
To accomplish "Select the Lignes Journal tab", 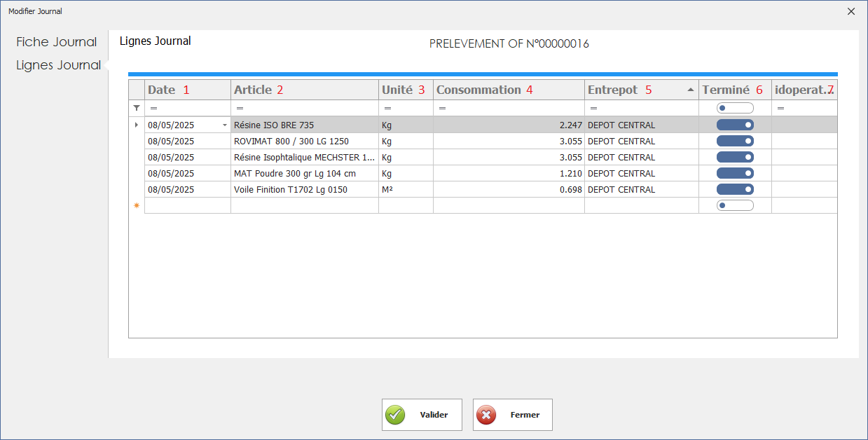I will 59,65.
